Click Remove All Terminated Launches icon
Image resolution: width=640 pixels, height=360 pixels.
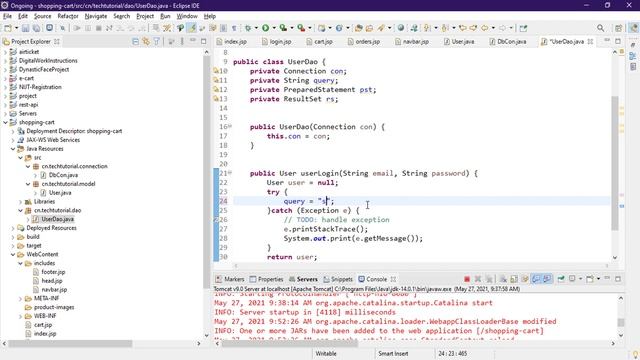click(x=489, y=279)
